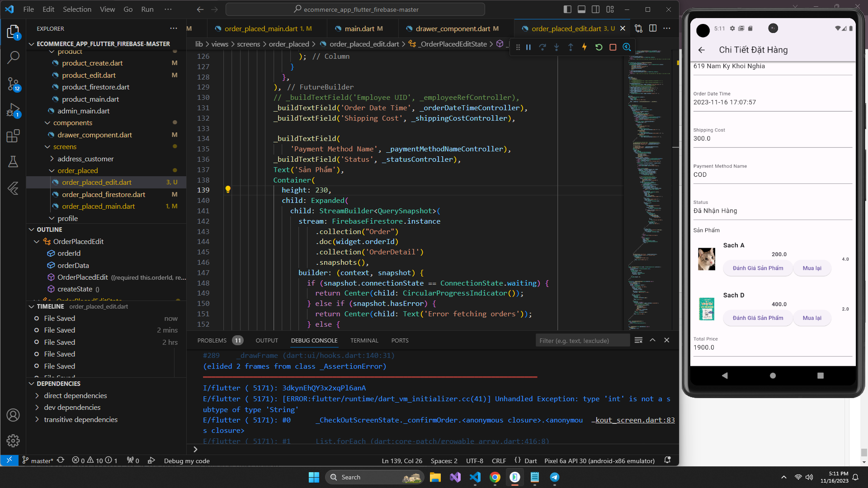Screen dimensions: 868x488
Task: Toggle the primary side bar layout
Action: (567, 9)
